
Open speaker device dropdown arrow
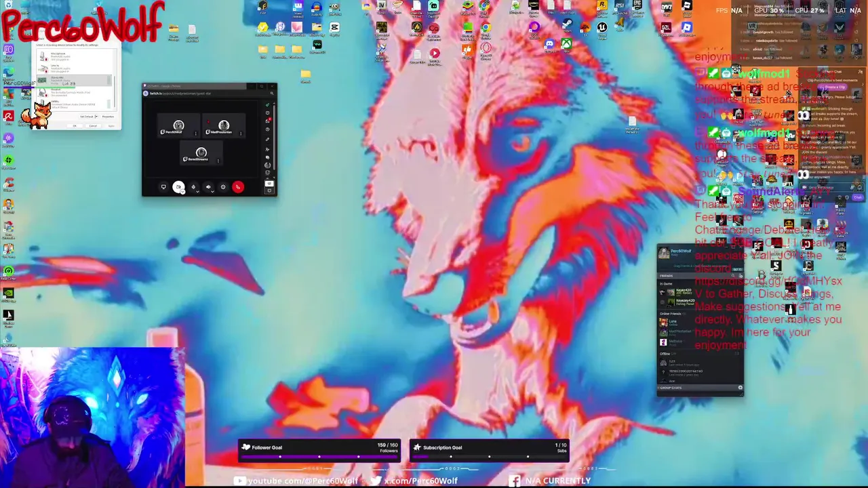tap(212, 192)
